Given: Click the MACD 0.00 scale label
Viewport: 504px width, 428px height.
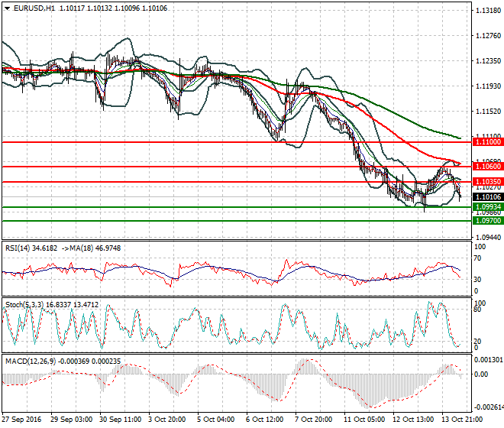Looking at the screenshot, I should 480,374.
